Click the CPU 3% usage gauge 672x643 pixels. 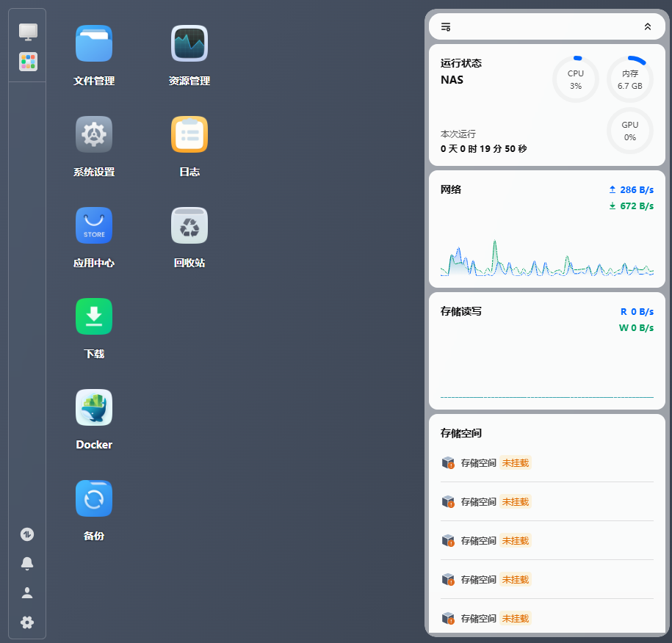point(576,79)
